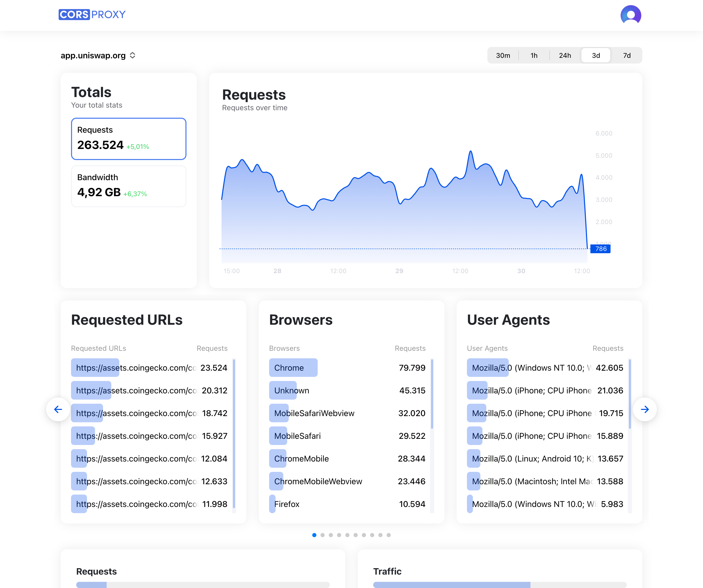Image resolution: width=703 pixels, height=588 pixels.
Task: Select the Requests totals card
Action: tap(129, 139)
